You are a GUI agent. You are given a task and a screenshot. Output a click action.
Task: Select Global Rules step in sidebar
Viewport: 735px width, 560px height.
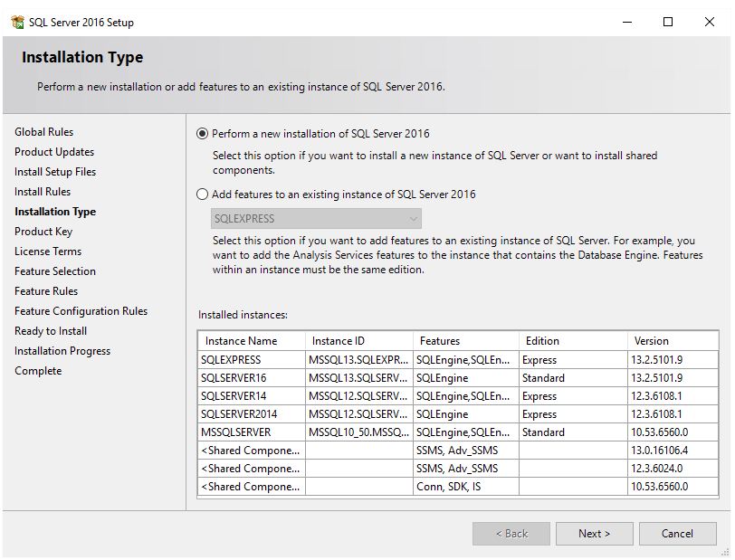coord(44,132)
